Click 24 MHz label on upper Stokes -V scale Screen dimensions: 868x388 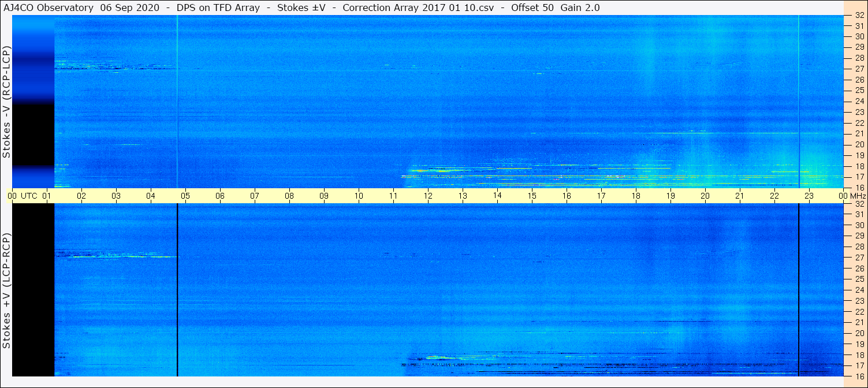coord(859,101)
